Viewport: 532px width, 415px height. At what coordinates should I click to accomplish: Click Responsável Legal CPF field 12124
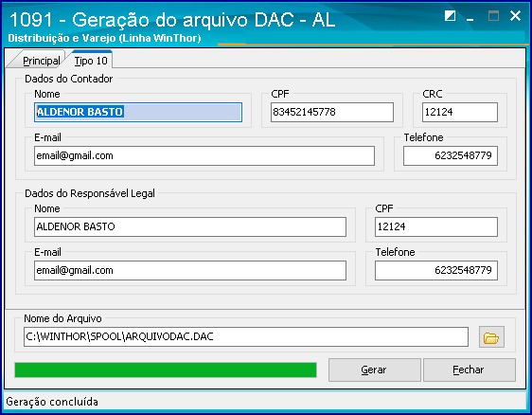click(x=436, y=226)
